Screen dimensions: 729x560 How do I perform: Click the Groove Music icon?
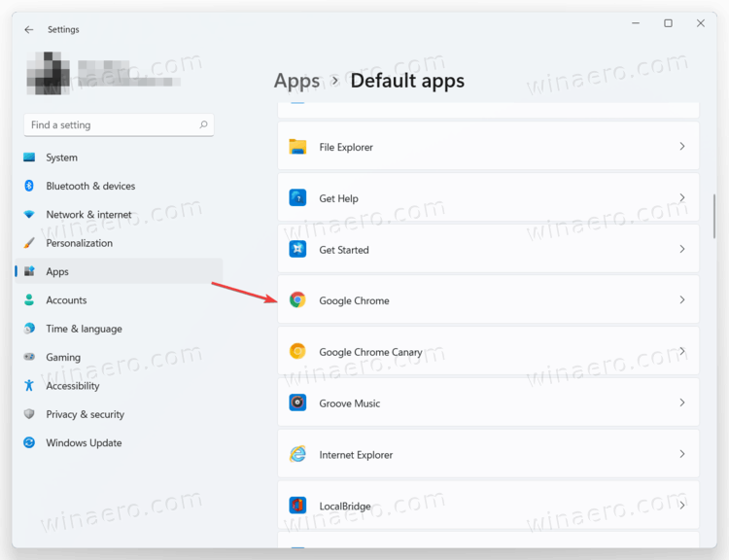point(297,402)
